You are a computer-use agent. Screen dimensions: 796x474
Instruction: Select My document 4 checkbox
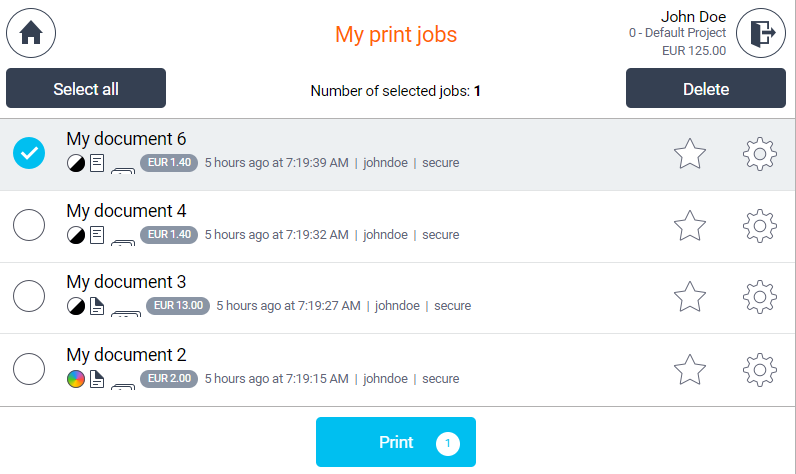30,226
